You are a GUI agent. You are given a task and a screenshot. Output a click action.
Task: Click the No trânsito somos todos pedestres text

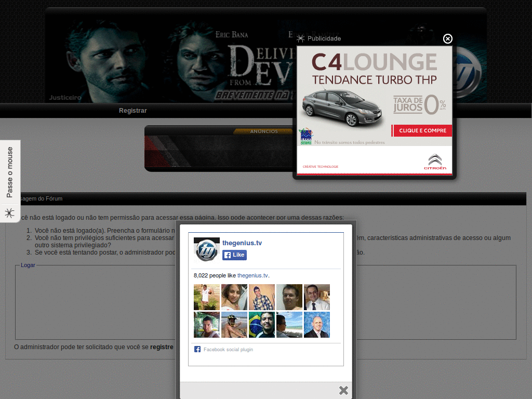click(350, 142)
